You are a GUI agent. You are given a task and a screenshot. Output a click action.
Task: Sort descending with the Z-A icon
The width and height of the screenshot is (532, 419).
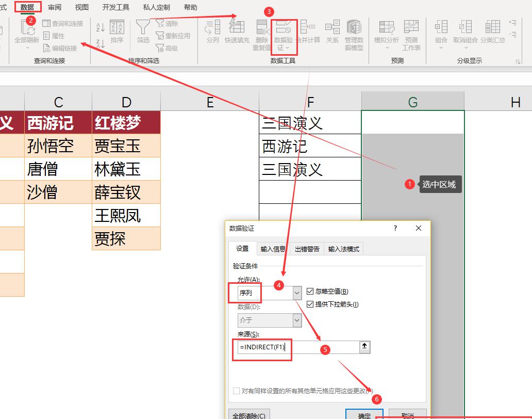click(100, 44)
